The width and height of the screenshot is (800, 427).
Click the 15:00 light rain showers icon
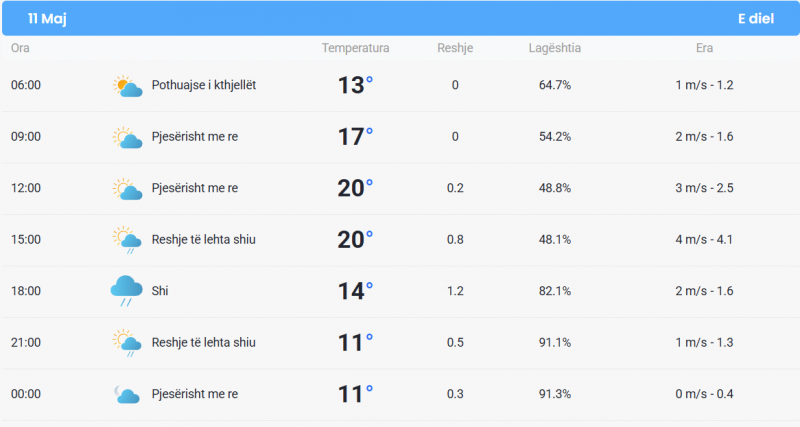[x=127, y=240]
